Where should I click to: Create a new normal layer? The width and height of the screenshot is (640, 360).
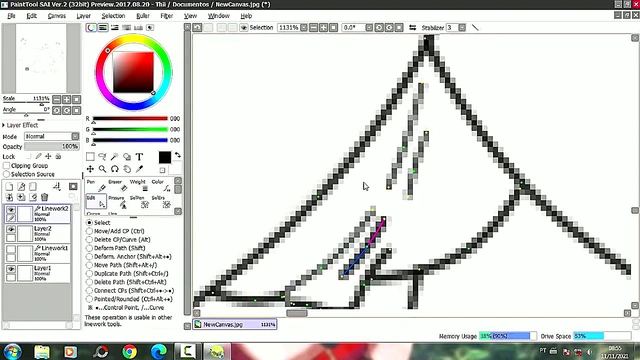tap(9, 187)
